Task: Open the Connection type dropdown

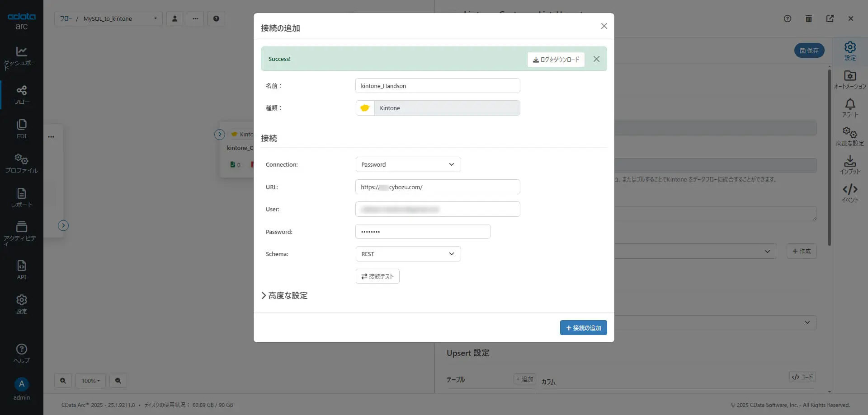Action: pos(408,164)
